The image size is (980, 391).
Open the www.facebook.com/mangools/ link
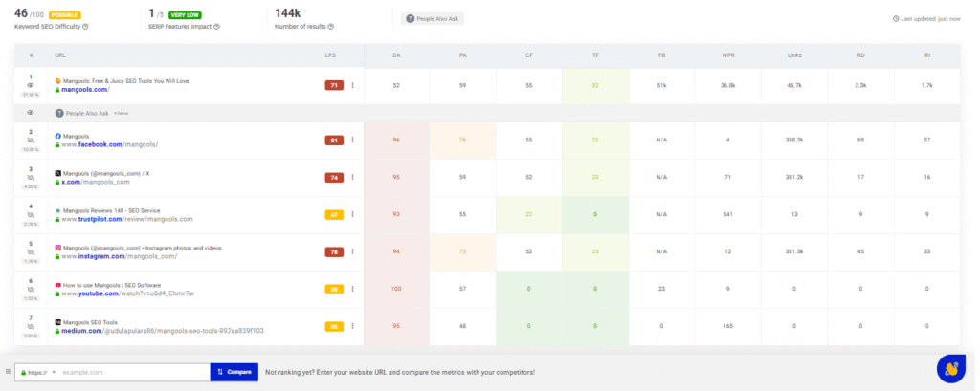click(x=109, y=144)
